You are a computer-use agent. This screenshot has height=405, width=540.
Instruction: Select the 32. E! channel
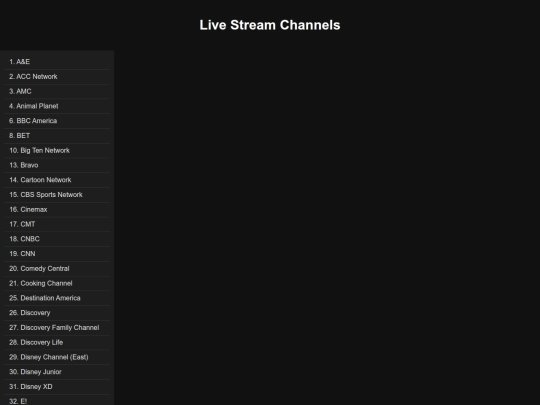pyautogui.click(x=57, y=400)
